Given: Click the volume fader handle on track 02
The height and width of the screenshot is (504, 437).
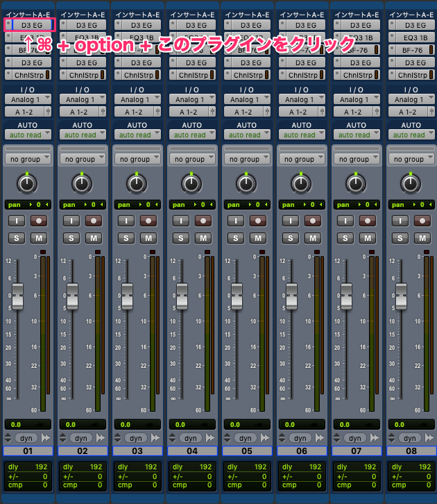Looking at the screenshot, I should 71,296.
